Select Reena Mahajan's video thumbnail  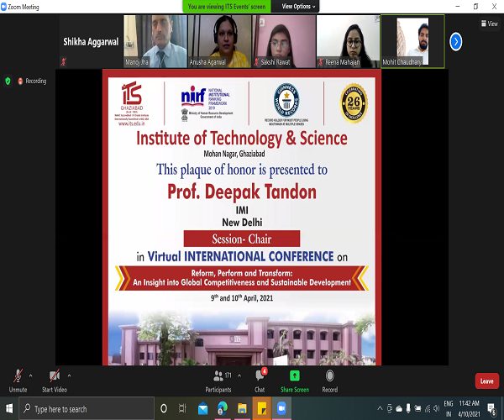[x=348, y=41]
